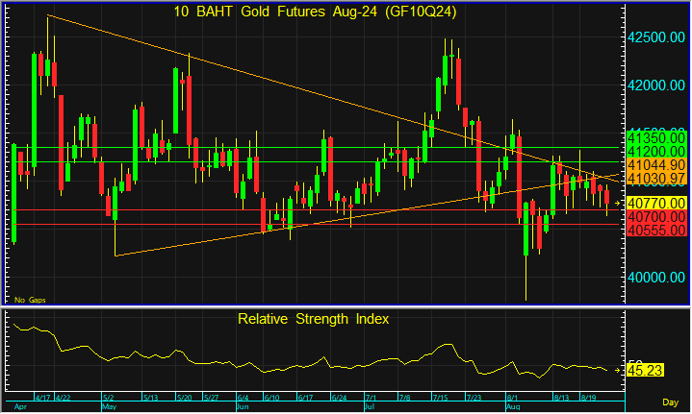The width and height of the screenshot is (692, 414).
Task: Click the 40000.00 price axis label
Action: point(654,277)
